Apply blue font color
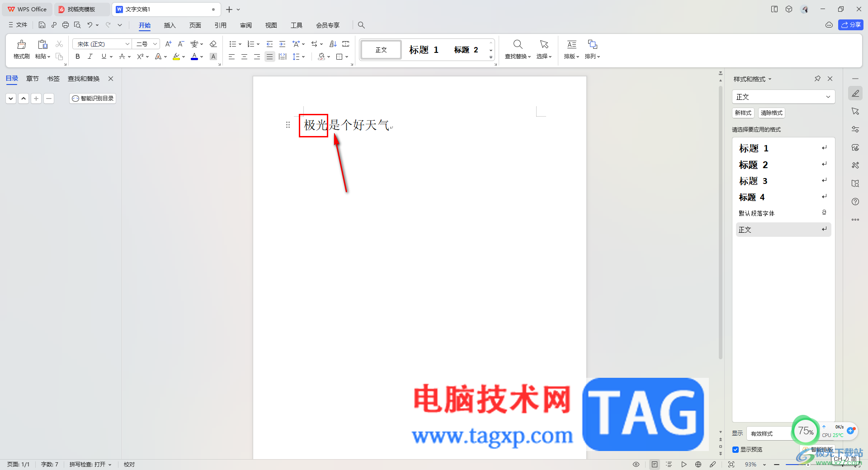 click(x=194, y=56)
